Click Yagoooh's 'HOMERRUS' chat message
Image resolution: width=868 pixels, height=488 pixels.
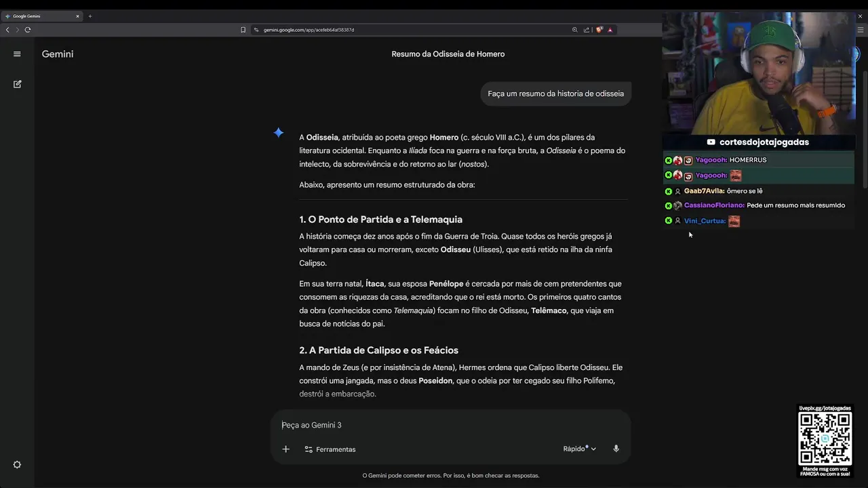(x=748, y=160)
